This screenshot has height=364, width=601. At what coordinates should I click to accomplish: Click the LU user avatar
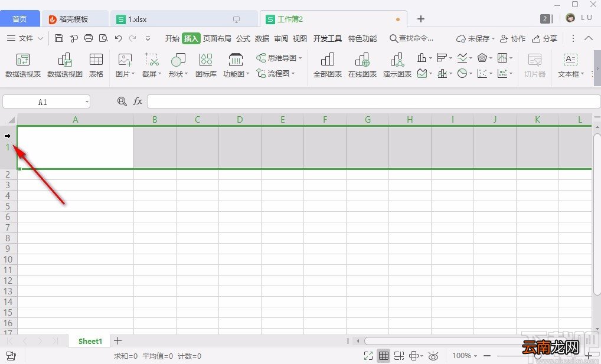(570, 18)
